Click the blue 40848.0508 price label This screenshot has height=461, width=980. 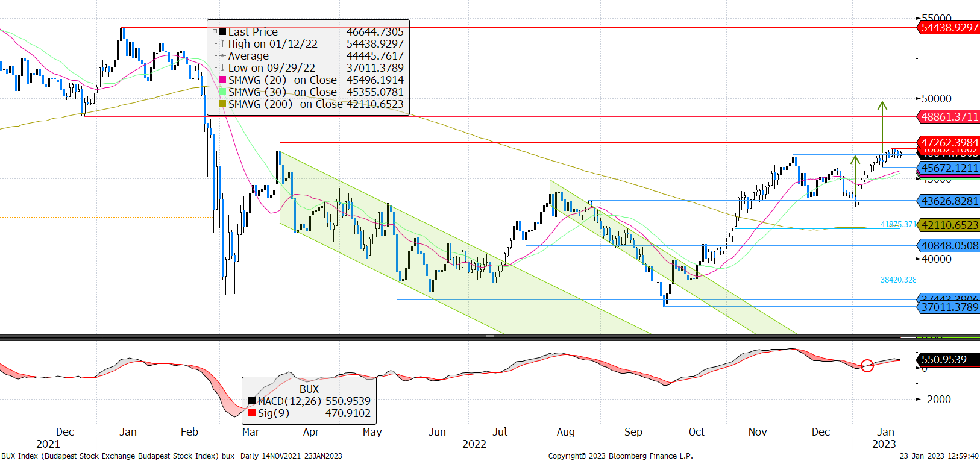(x=949, y=245)
